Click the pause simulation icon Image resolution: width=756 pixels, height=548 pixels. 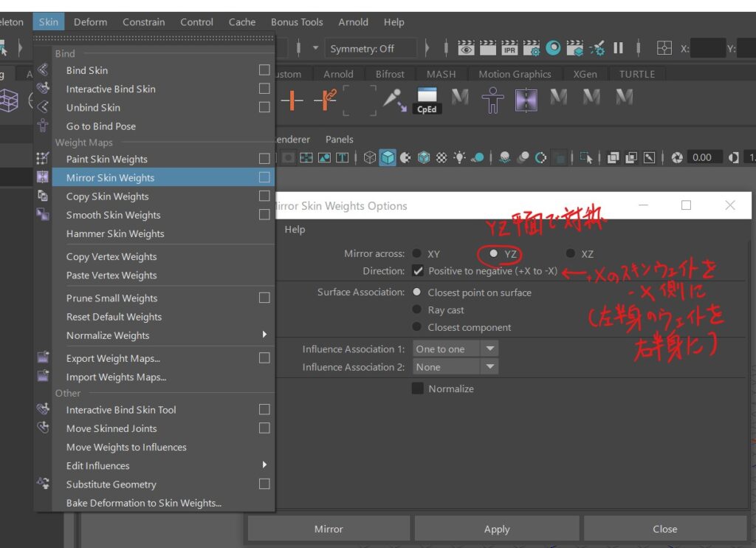pyautogui.click(x=618, y=48)
